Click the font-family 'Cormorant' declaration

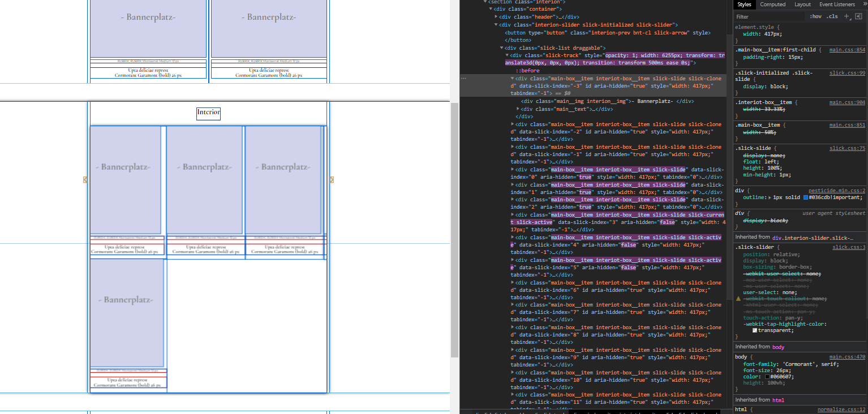791,364
